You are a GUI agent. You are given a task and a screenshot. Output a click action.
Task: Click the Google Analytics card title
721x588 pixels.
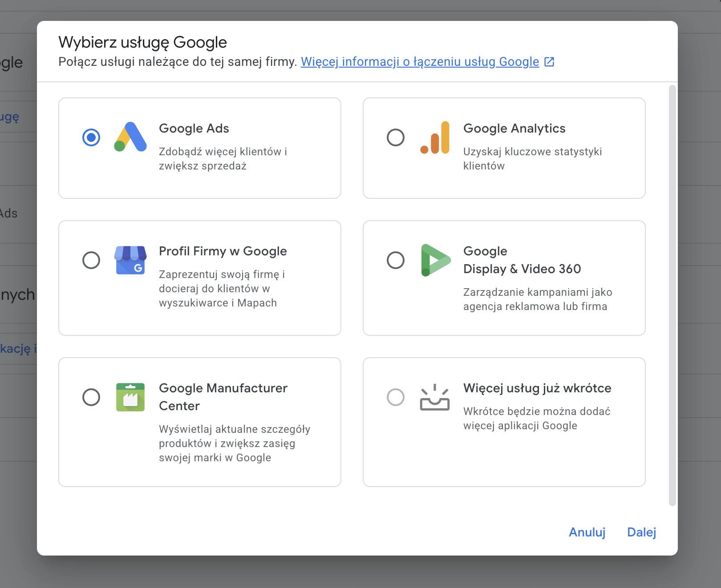point(514,129)
